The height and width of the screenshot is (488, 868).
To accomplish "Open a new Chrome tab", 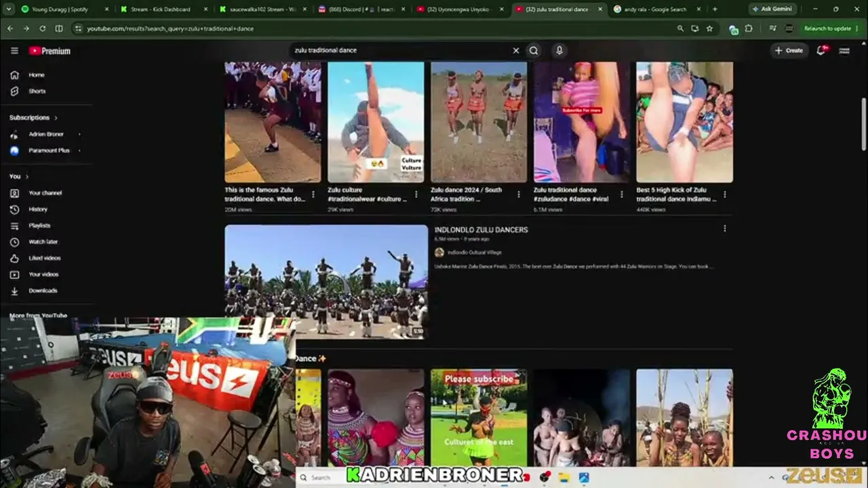I will pos(715,9).
